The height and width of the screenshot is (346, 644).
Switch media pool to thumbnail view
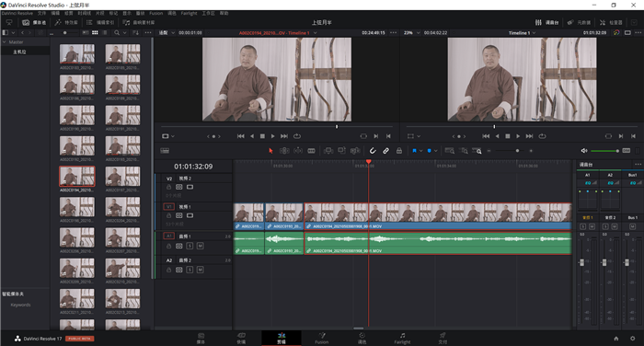point(95,32)
